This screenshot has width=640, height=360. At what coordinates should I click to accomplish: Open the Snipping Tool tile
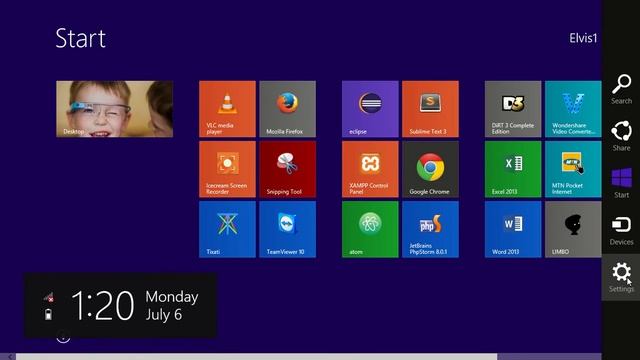[x=287, y=169]
